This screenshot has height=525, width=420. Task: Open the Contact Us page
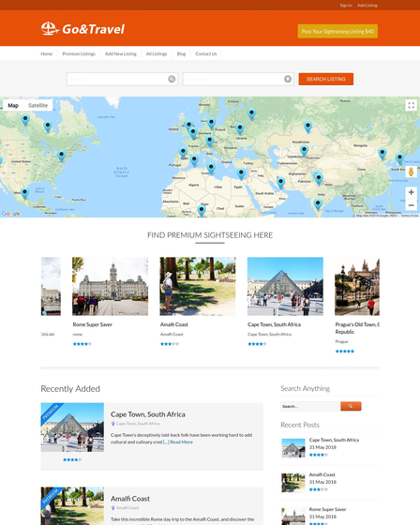tap(206, 53)
